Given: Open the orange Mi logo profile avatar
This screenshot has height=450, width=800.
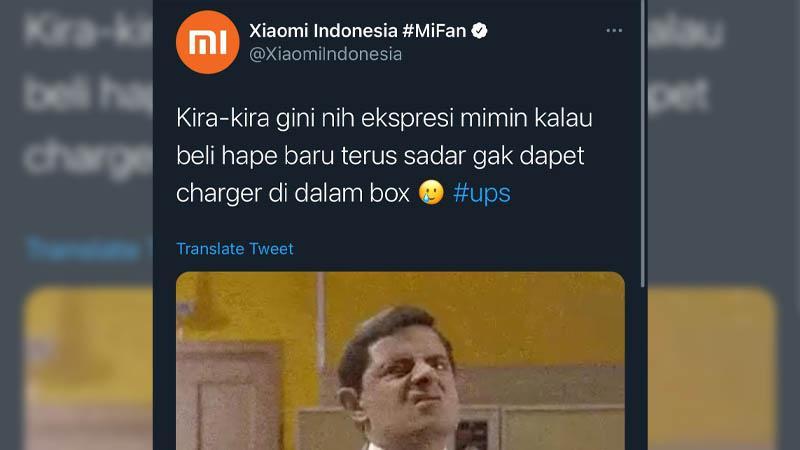Looking at the screenshot, I should click(x=208, y=42).
